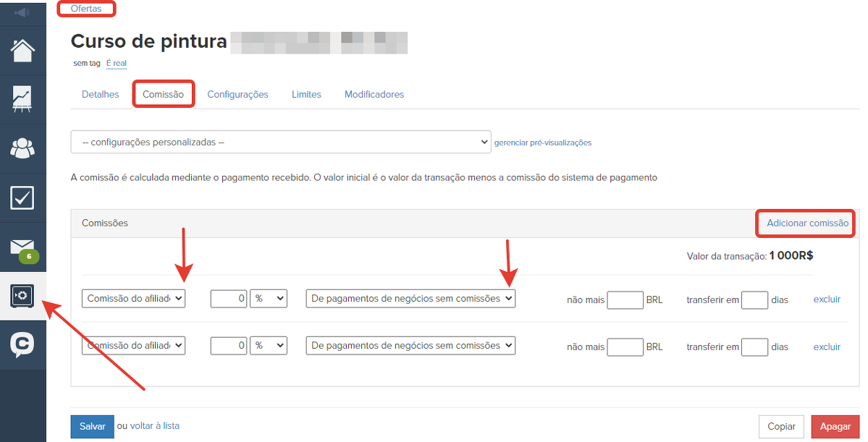Image resolution: width=868 pixels, height=442 pixels.
Task: Click the speaker notifications icon at top
Action: (x=22, y=12)
